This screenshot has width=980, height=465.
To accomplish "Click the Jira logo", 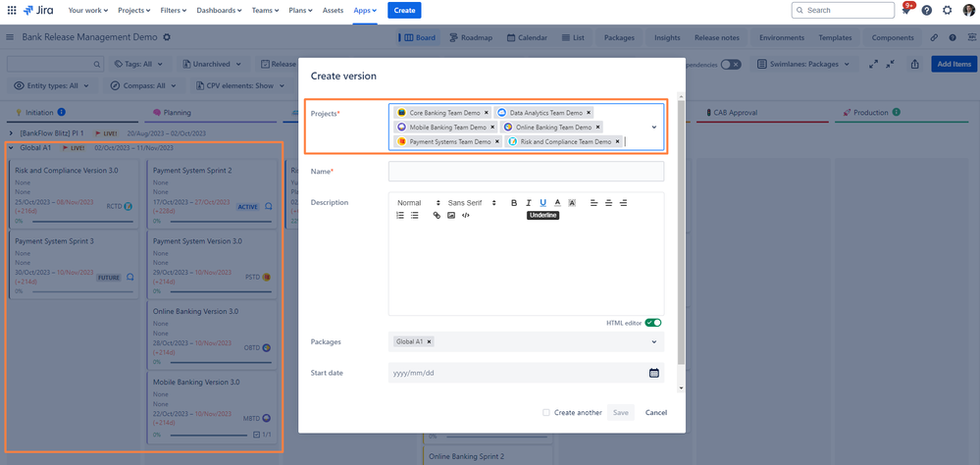I will [x=37, y=10].
